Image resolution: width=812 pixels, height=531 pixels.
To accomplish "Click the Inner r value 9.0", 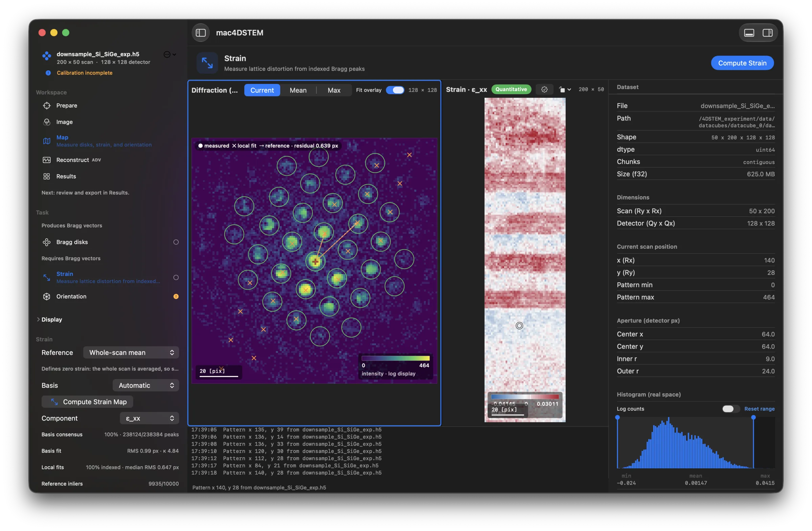I will [x=770, y=359].
